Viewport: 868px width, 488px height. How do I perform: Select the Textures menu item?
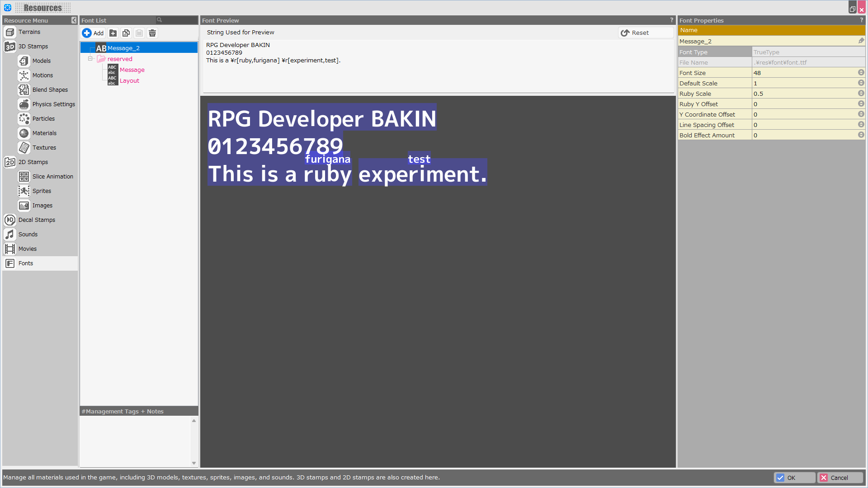pyautogui.click(x=44, y=148)
